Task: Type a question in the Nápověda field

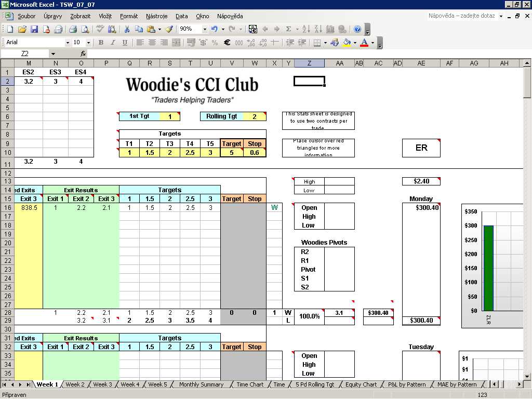Action: click(462, 16)
